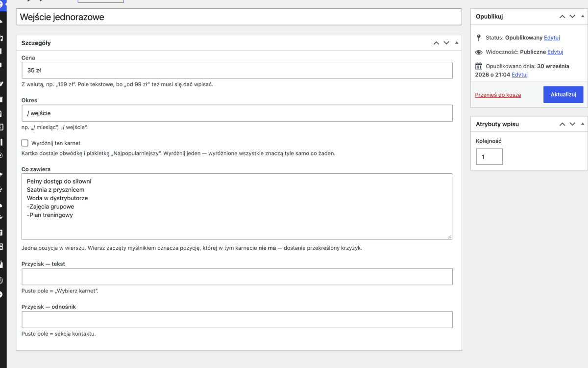This screenshot has width=588, height=368.
Task: Focus the title field Wejście jednorazowe
Action: (239, 17)
